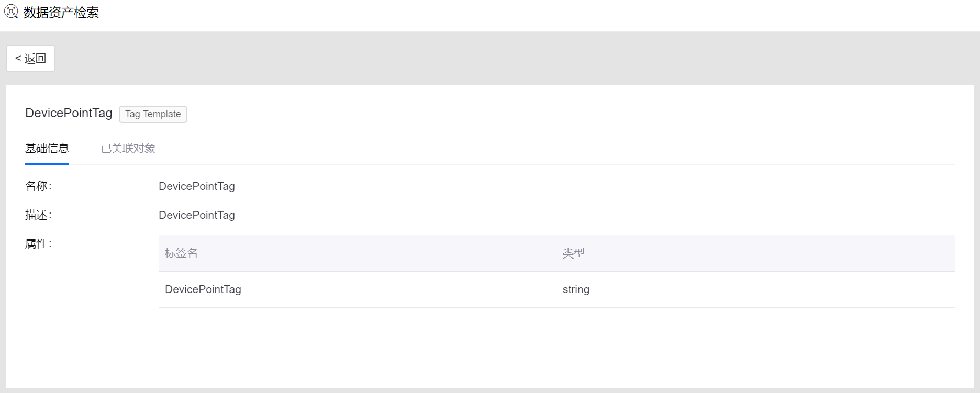980x393 pixels.
Task: Click the data asset search logo icon
Action: tap(11, 12)
